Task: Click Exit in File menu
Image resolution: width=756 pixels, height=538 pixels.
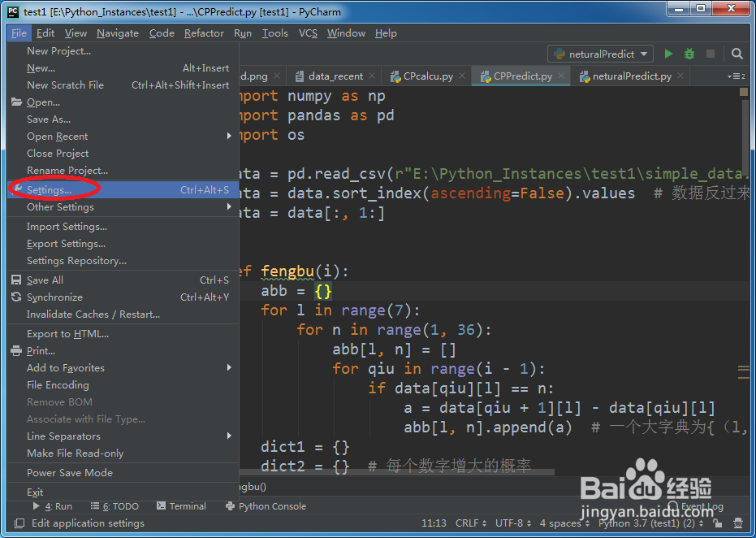Action: tap(123, 492)
